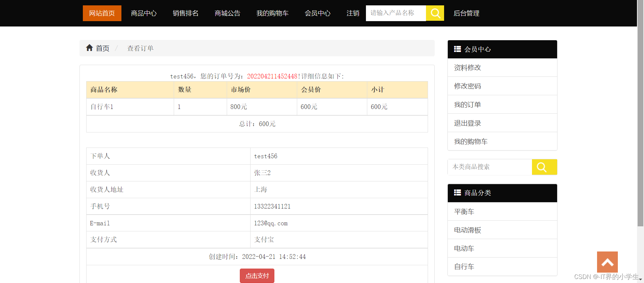Open the 后台管理 link
This screenshot has width=644, height=283.
pyautogui.click(x=466, y=13)
